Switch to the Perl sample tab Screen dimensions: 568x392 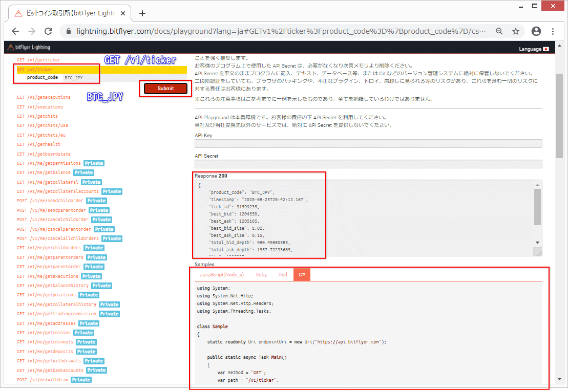pos(282,274)
